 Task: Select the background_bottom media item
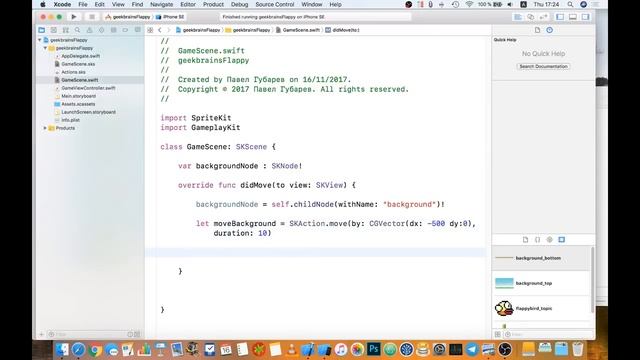pos(541,258)
